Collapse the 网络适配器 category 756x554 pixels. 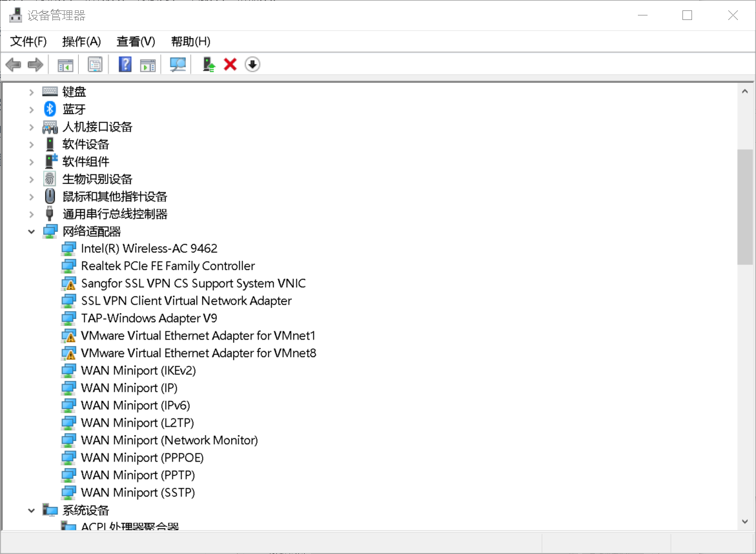(31, 231)
